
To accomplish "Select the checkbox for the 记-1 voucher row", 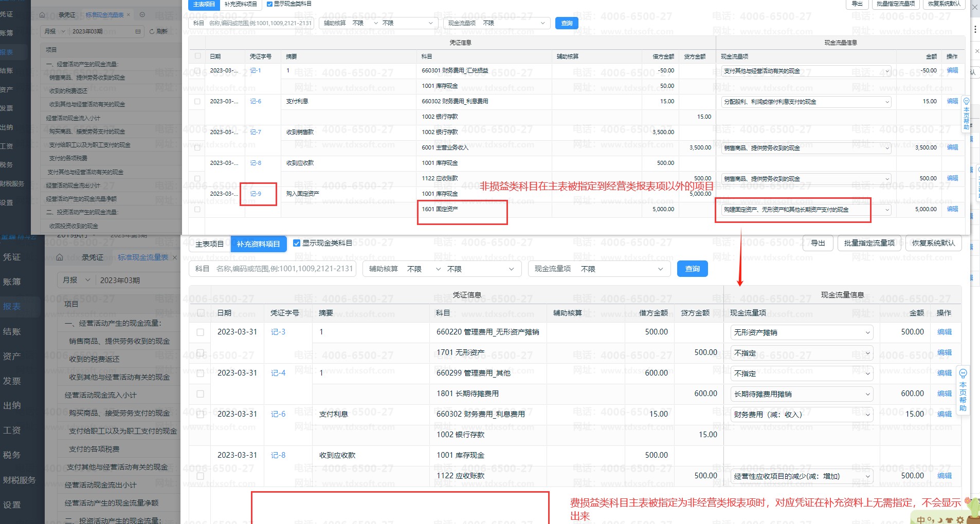I will [197, 71].
